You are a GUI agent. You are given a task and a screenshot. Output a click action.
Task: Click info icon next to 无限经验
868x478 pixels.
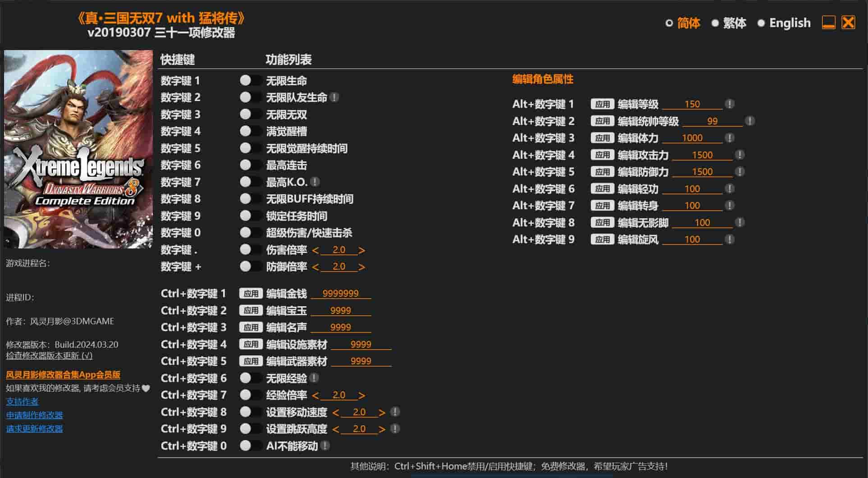tap(314, 378)
